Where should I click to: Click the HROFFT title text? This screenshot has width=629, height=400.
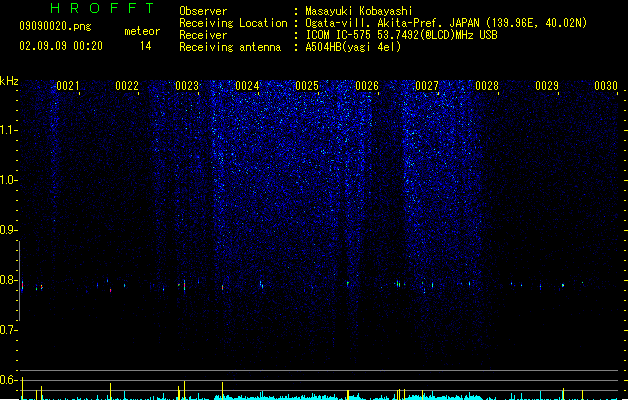(103, 8)
